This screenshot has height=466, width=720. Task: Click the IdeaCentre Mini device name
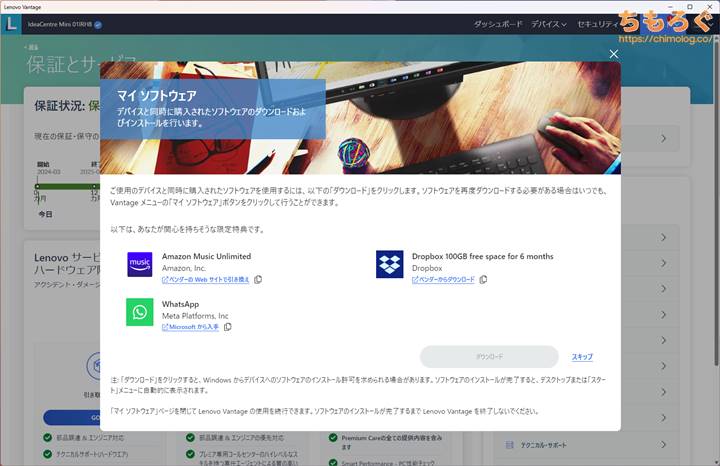[x=60, y=24]
